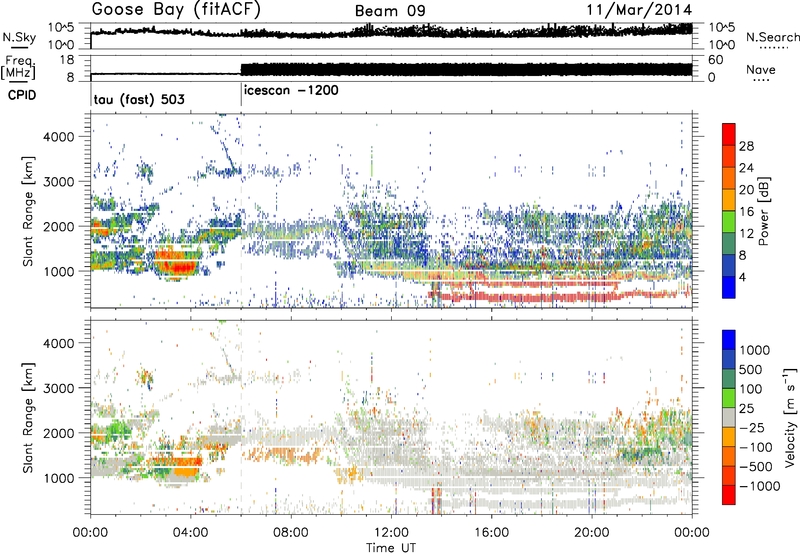Click the dashed CPID change line at 06:00
The image size is (800, 554).
coord(241,211)
